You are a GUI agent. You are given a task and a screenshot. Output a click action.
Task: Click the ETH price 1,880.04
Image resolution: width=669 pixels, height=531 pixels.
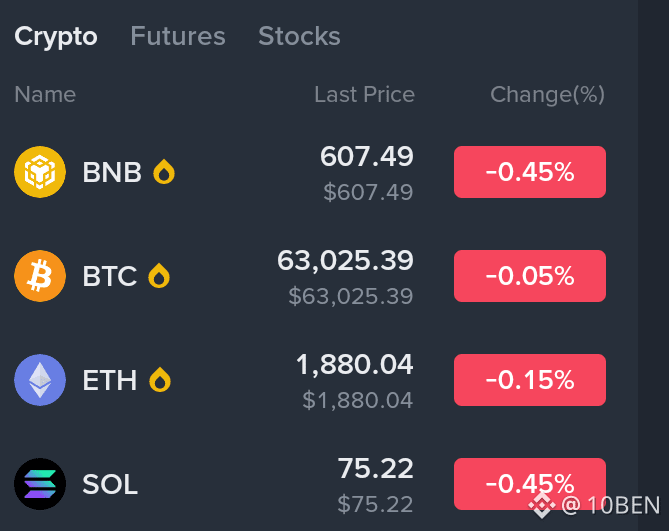[x=354, y=365]
